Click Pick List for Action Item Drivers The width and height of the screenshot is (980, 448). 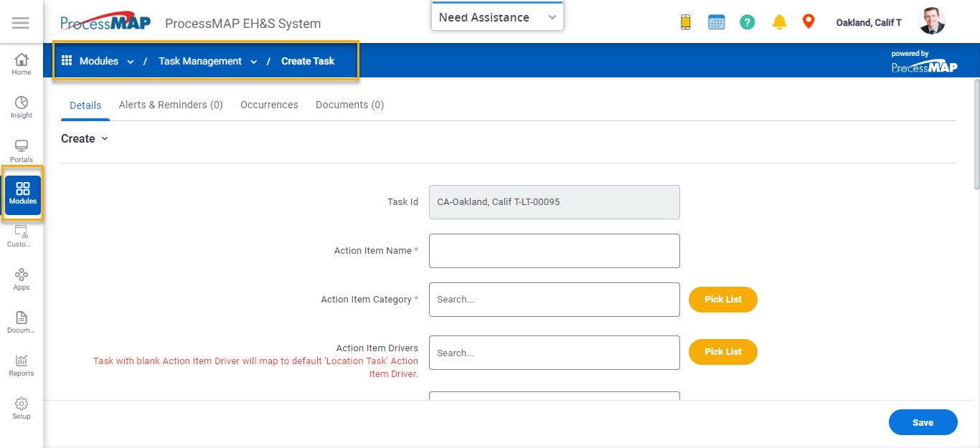point(723,351)
